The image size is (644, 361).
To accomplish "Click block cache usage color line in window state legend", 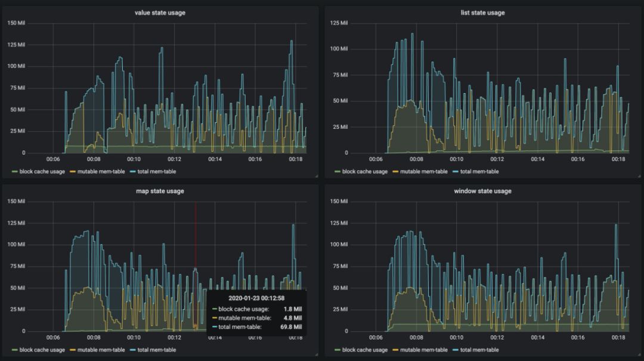I will point(338,350).
